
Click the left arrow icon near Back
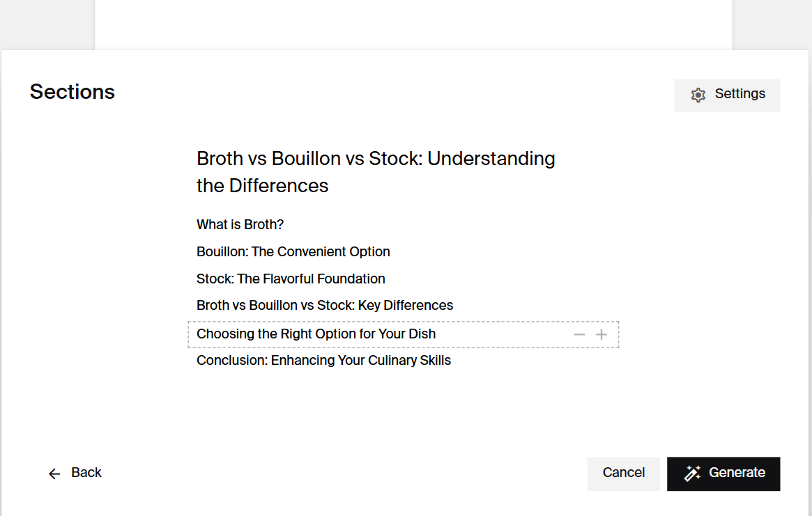[x=54, y=474]
